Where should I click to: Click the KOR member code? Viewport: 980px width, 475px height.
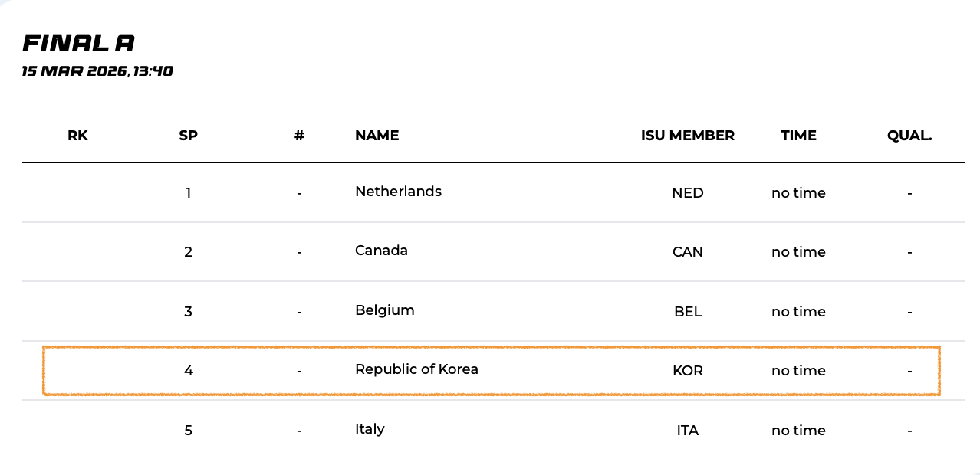click(687, 371)
